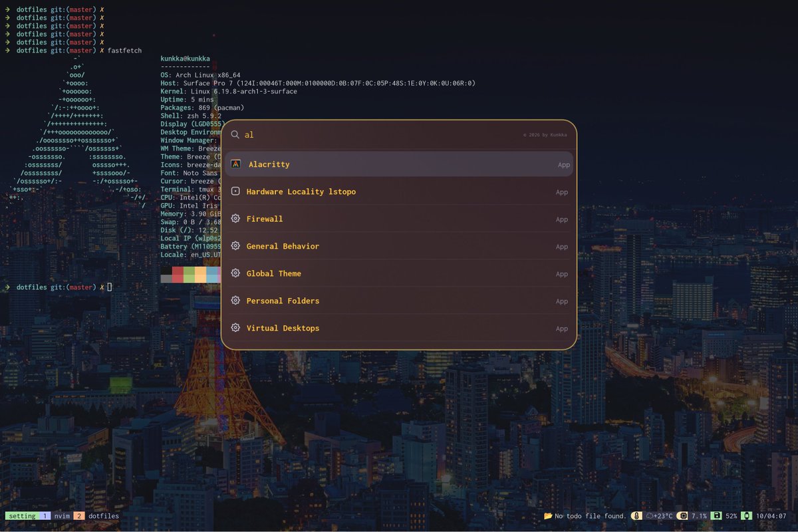Click the 'Kernel: Linux 6.19.8-arch1-3-surface' line
Screen dimensions: 798x532
229,91
